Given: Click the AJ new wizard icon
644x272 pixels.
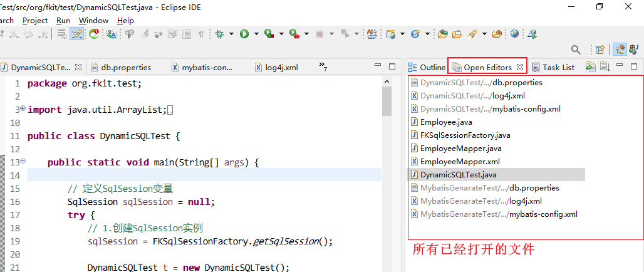Looking at the screenshot, I should pyautogui.click(x=372, y=34).
